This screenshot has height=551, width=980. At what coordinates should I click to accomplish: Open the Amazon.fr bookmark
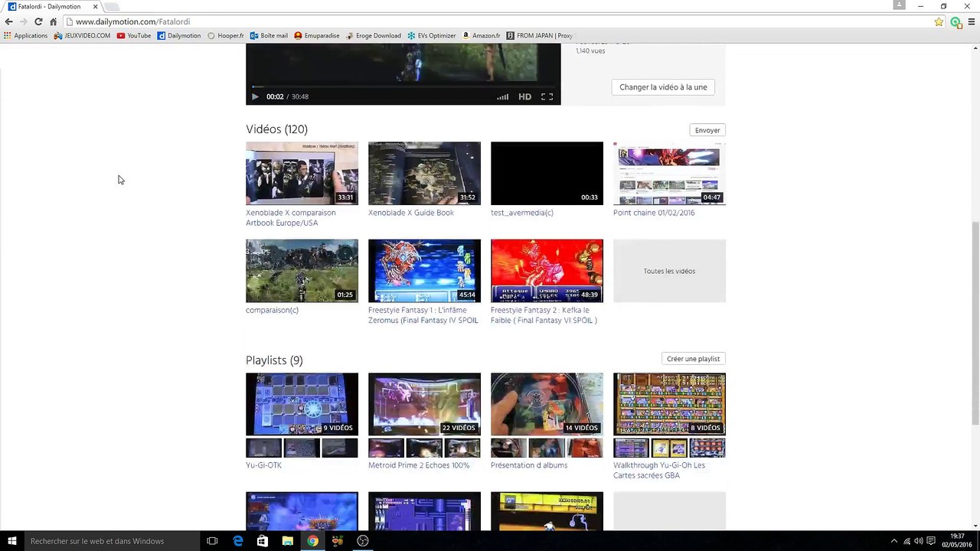(481, 35)
